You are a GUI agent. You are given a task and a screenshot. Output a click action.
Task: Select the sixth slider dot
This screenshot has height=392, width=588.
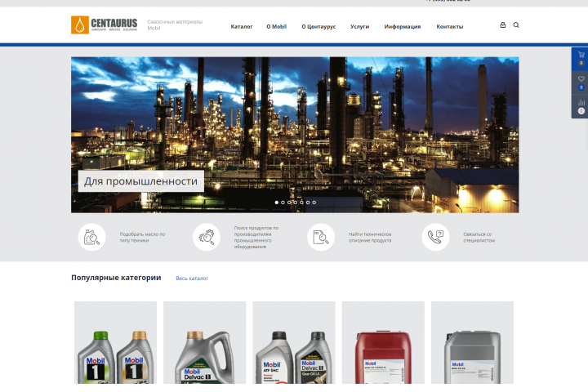click(308, 203)
